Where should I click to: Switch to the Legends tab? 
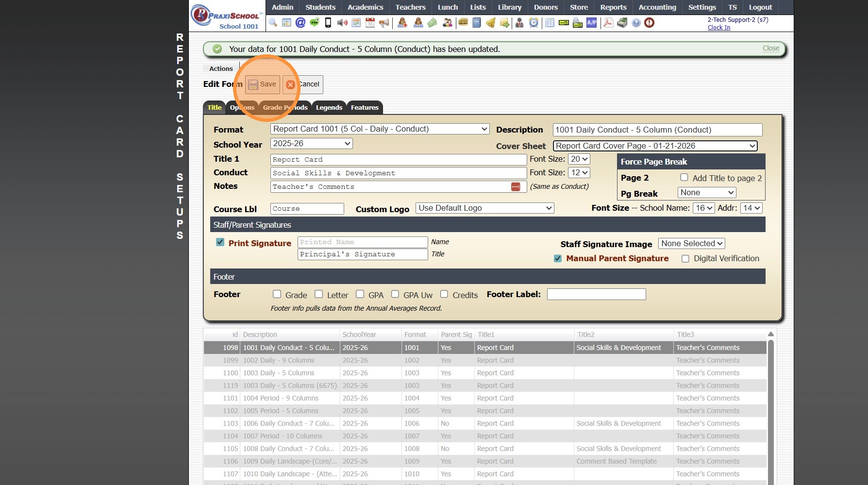click(x=329, y=108)
